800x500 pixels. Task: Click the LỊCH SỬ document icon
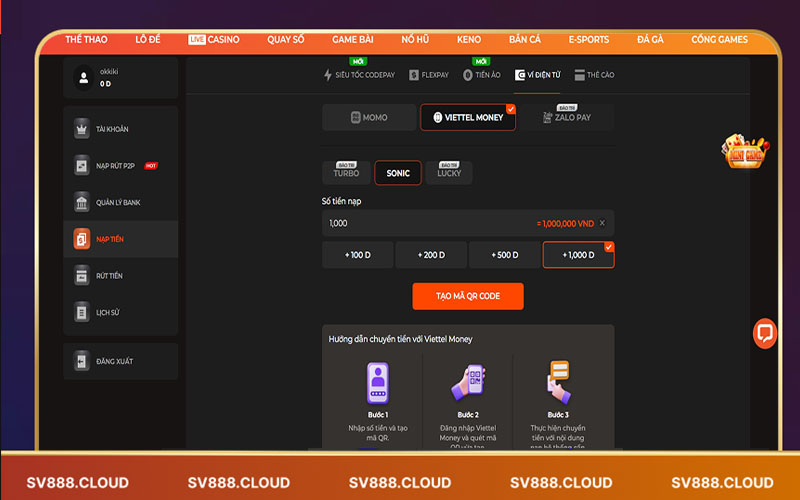pyautogui.click(x=82, y=312)
